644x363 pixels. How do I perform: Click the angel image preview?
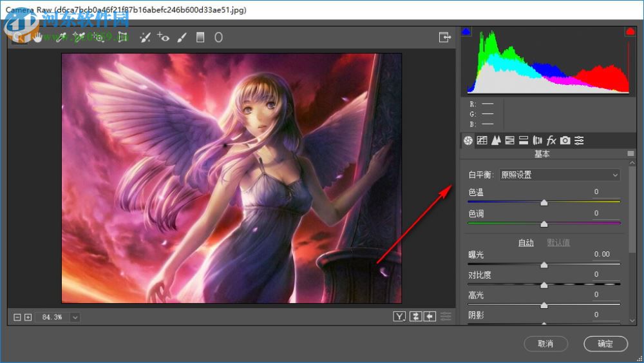click(232, 178)
